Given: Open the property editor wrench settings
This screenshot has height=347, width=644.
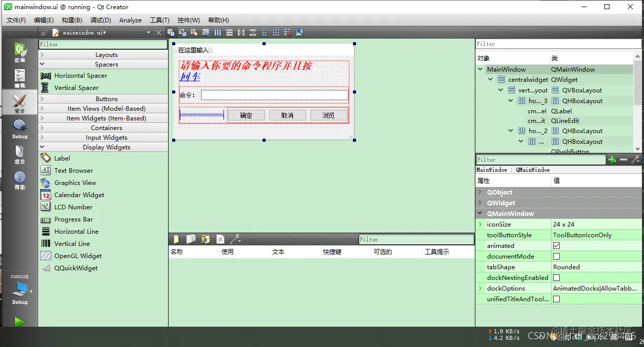Looking at the screenshot, I should pyautogui.click(x=635, y=160).
